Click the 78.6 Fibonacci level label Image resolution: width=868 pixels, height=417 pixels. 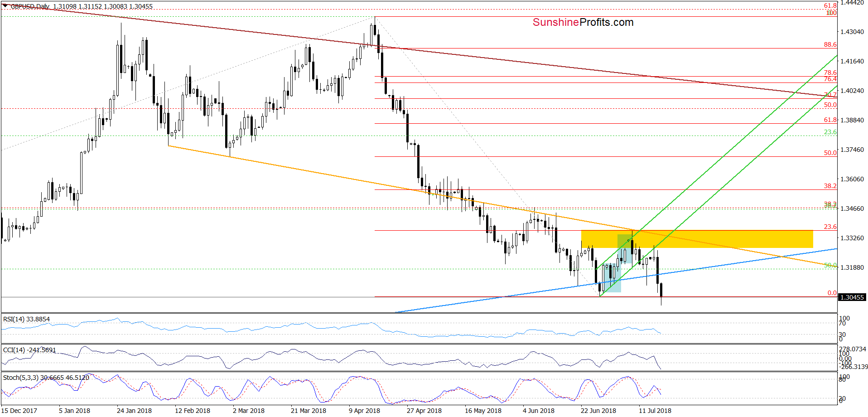[830, 73]
